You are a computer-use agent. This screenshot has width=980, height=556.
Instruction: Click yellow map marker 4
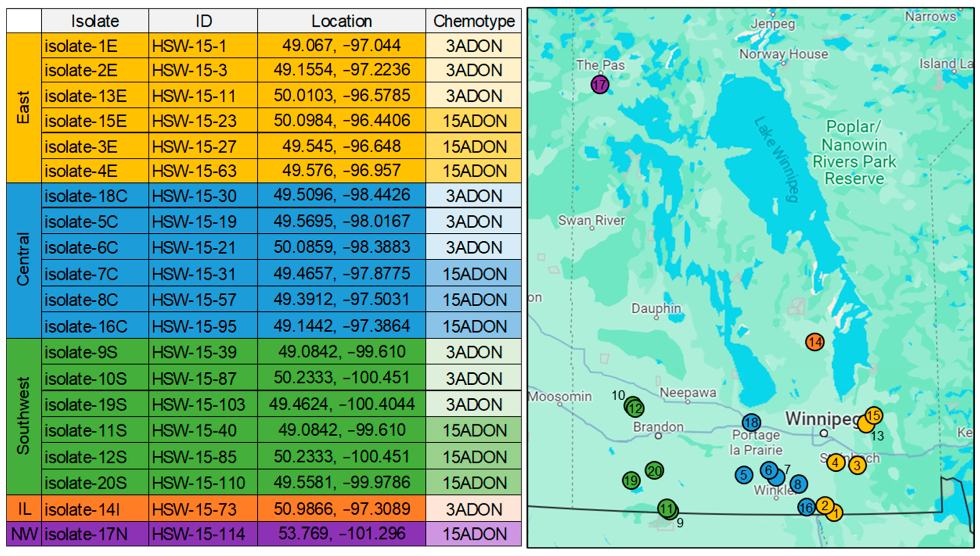coord(836,463)
